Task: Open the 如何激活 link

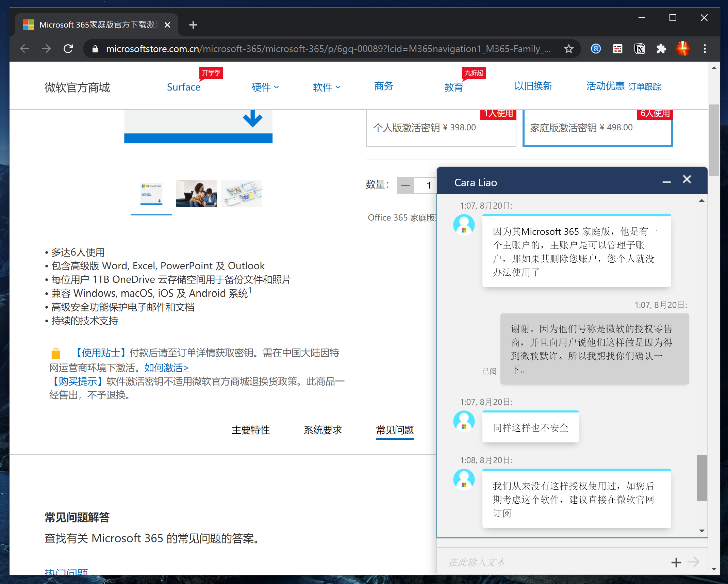Action: [167, 368]
